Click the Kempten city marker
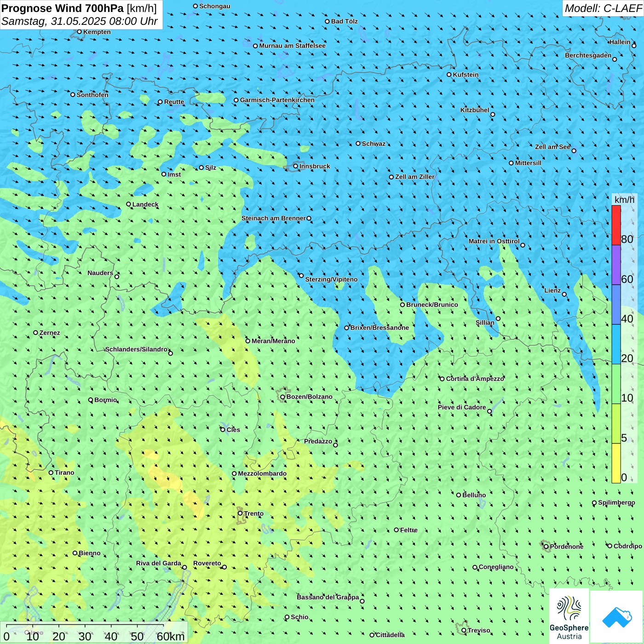 click(79, 32)
